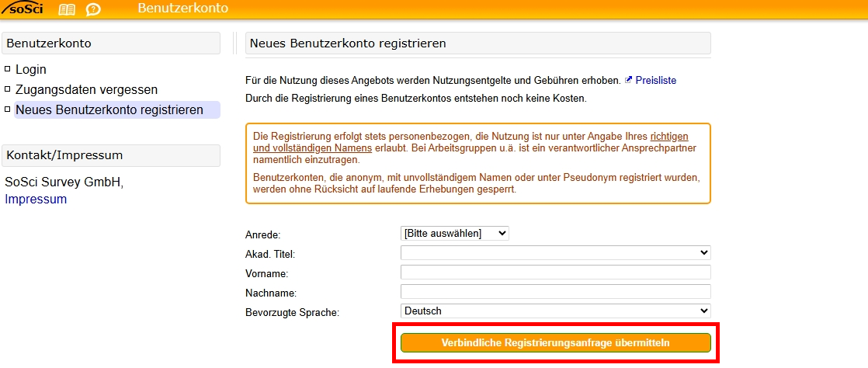Click the SoSci Survey GmbH text

[x=64, y=182]
